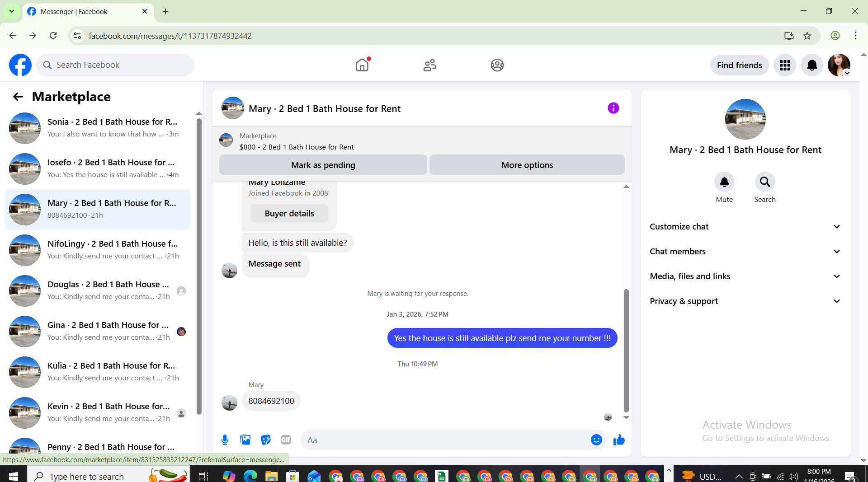Viewport: 868px width, 482px height.
Task: Click the Find friends button
Action: click(739, 65)
